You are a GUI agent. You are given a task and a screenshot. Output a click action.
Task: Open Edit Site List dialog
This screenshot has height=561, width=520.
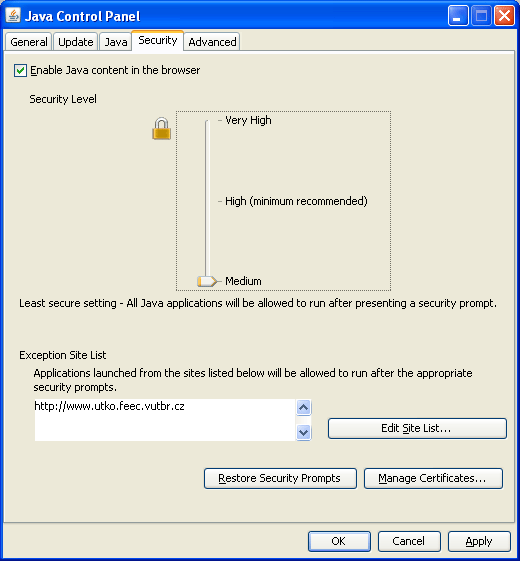pos(417,428)
